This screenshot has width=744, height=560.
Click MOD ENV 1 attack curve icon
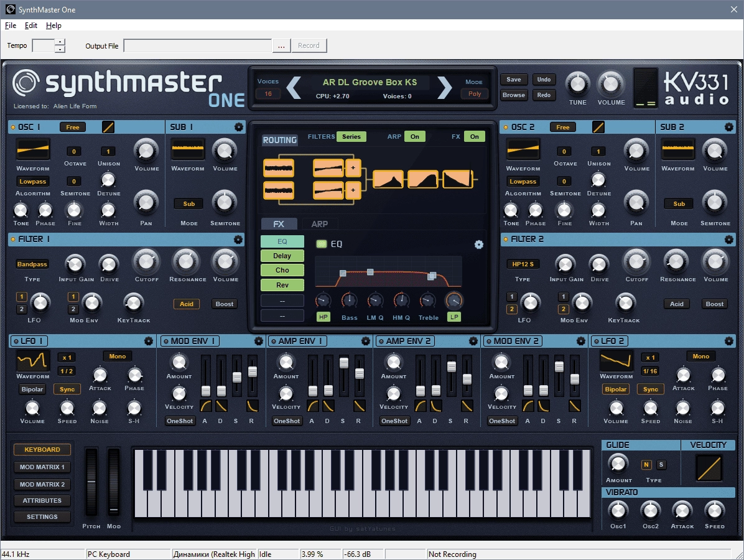pos(206,406)
